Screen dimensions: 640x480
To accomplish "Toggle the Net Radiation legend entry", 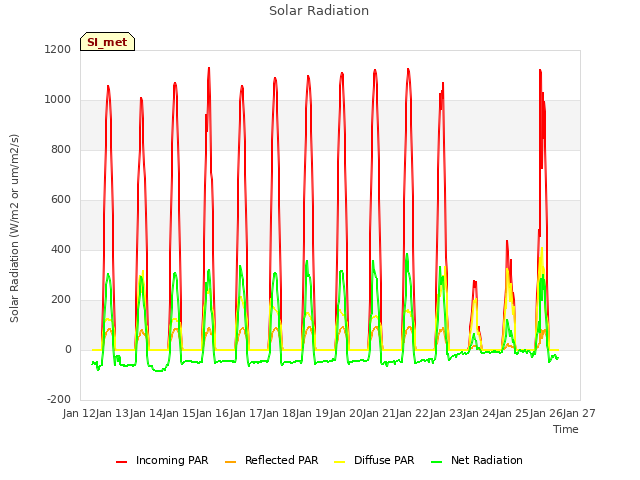I will coord(477,460).
